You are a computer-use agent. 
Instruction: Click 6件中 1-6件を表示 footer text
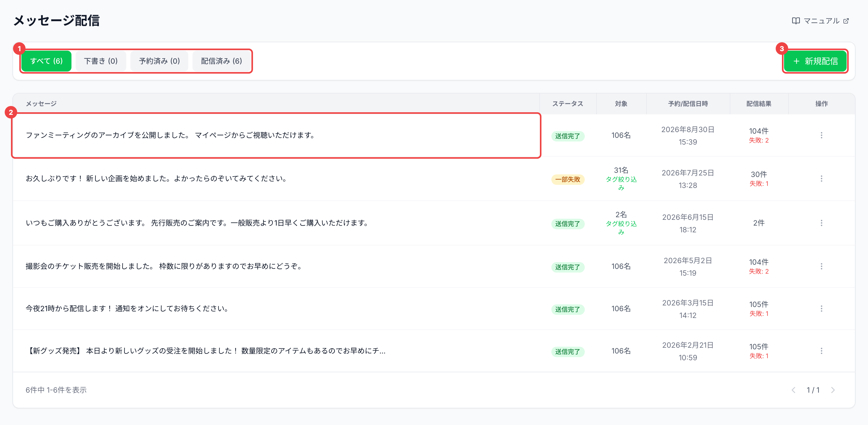[56, 390]
